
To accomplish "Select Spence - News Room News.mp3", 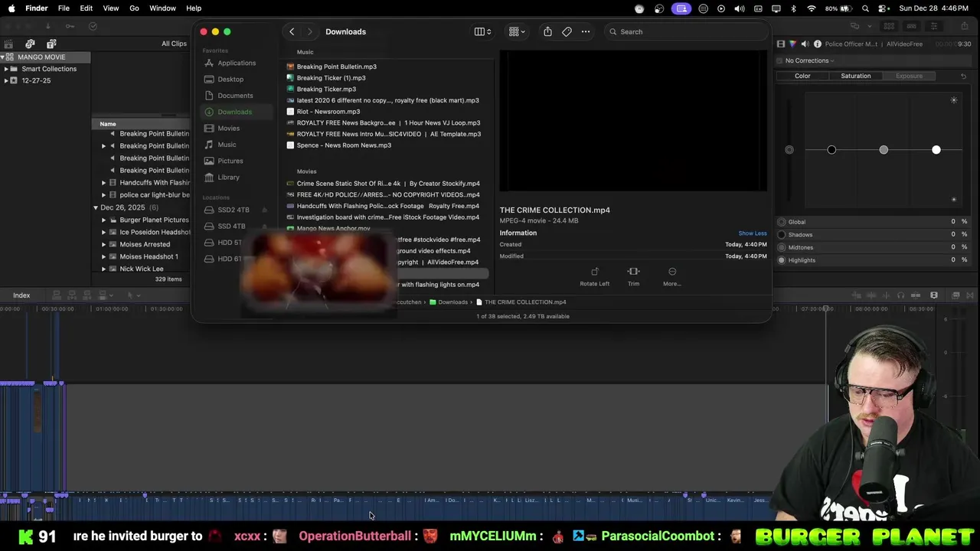I will [x=344, y=145].
